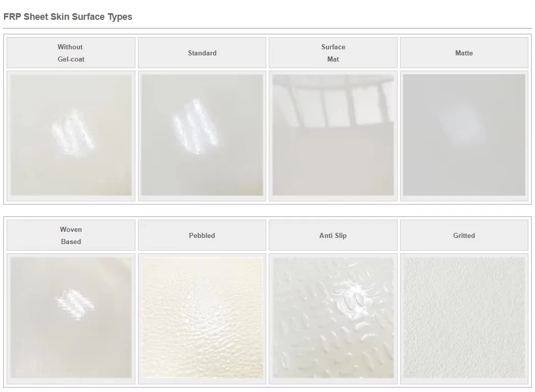Click the Matte surface sample image
535x392 pixels.
(x=464, y=135)
